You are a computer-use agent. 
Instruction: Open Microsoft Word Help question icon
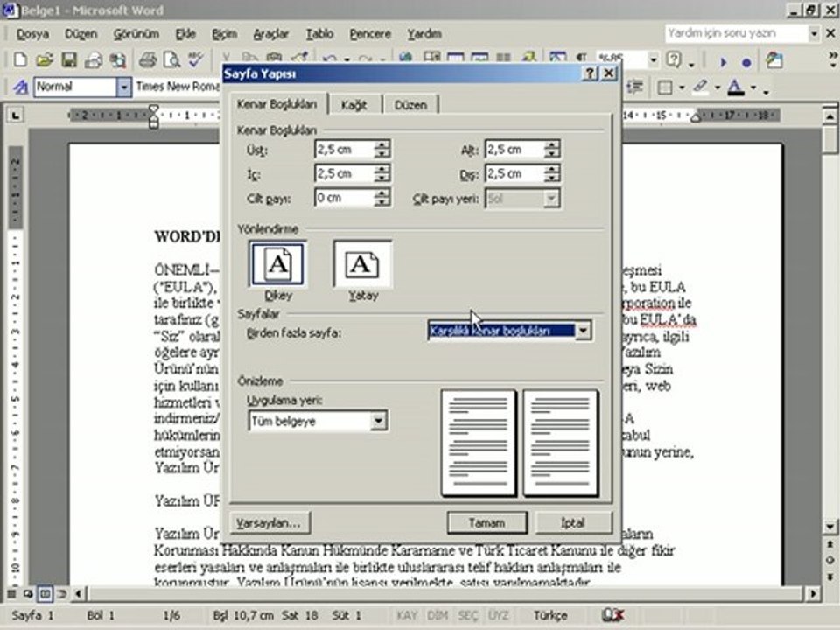click(x=673, y=59)
